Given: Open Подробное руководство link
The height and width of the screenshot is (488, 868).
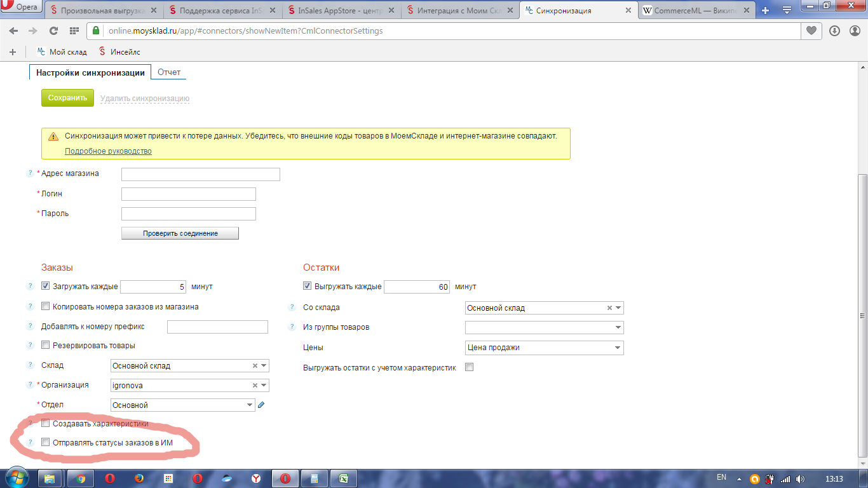Looking at the screenshot, I should coord(108,151).
